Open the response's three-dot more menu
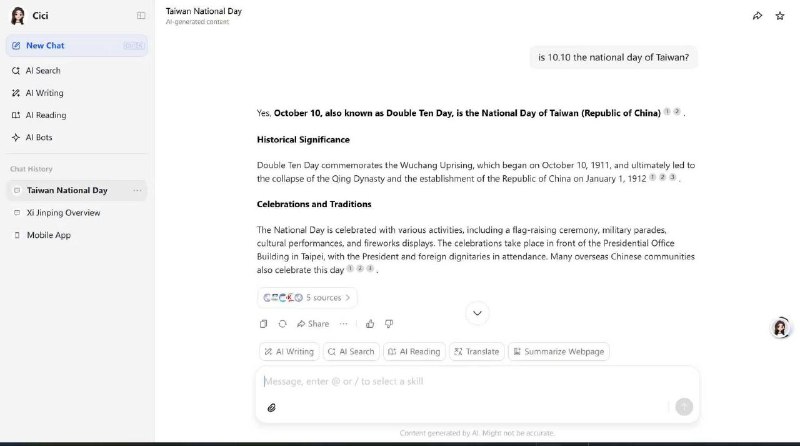Image resolution: width=800 pixels, height=446 pixels. pos(344,324)
